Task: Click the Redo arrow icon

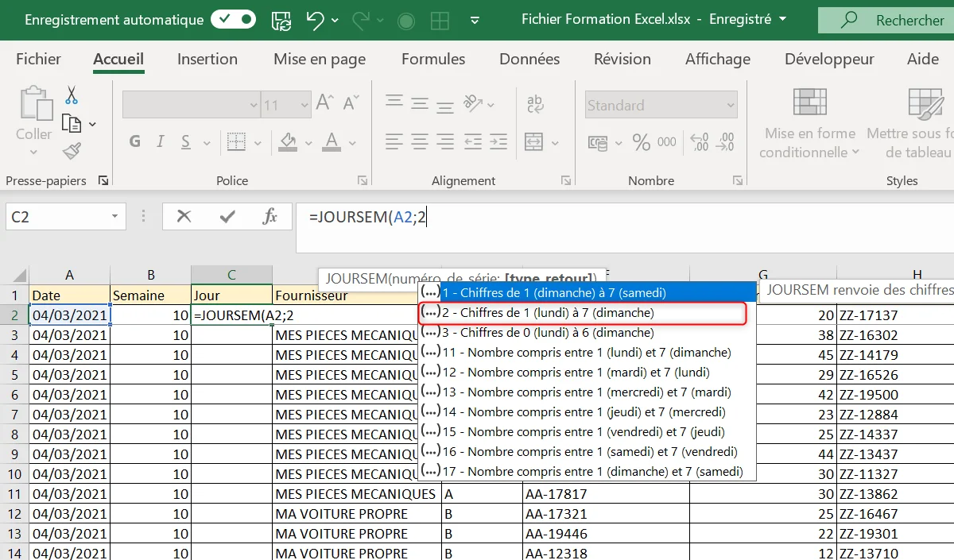Action: tap(361, 21)
